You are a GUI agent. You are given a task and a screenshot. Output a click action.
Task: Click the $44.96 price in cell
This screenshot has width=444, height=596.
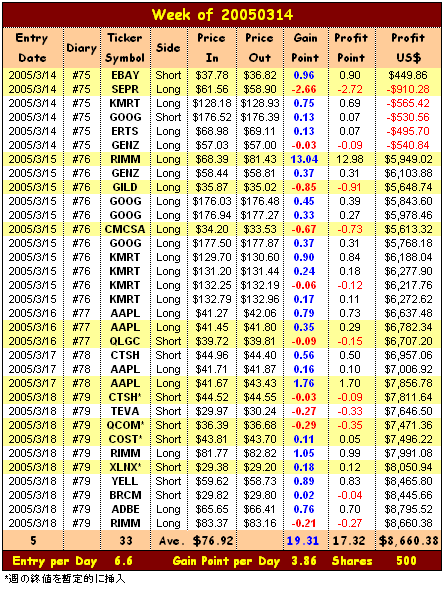point(212,355)
